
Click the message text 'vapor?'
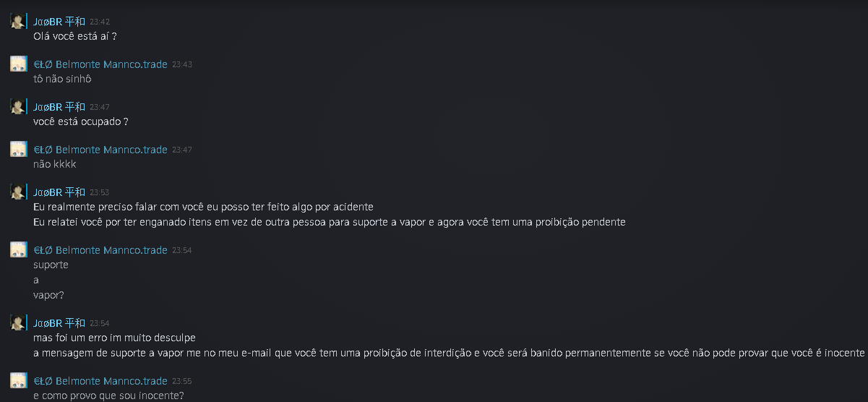coord(49,295)
